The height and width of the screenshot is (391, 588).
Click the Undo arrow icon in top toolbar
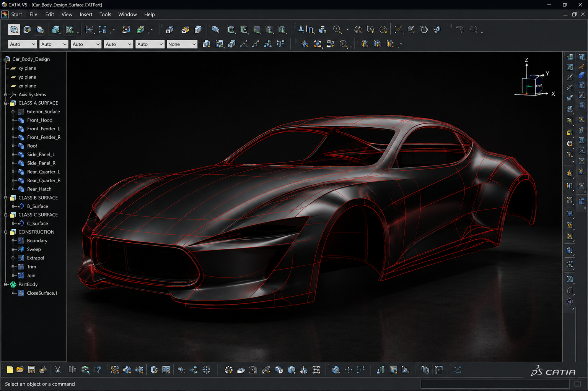[460, 29]
